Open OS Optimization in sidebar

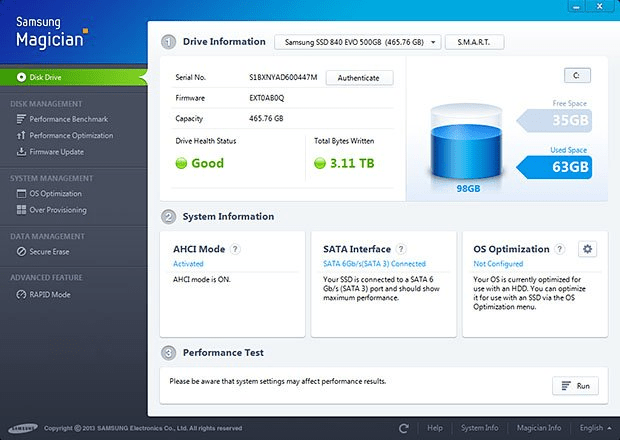[55, 194]
